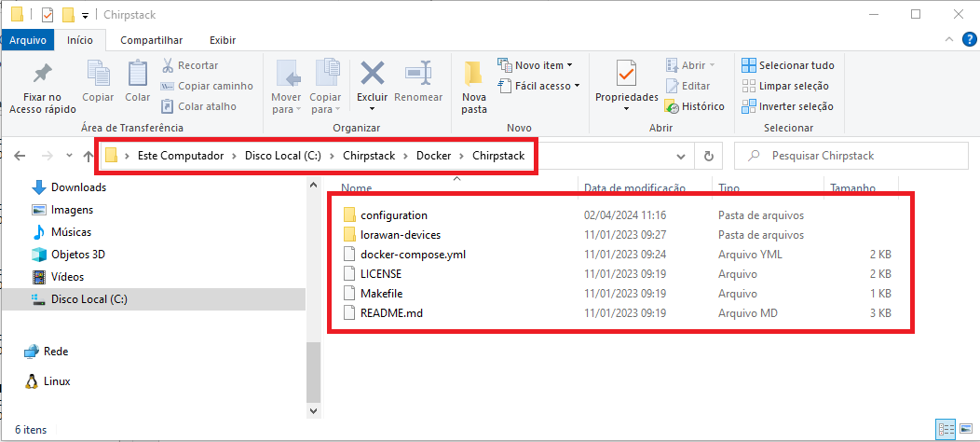Select the README.md file
The image size is (980, 442).
coord(383,313)
